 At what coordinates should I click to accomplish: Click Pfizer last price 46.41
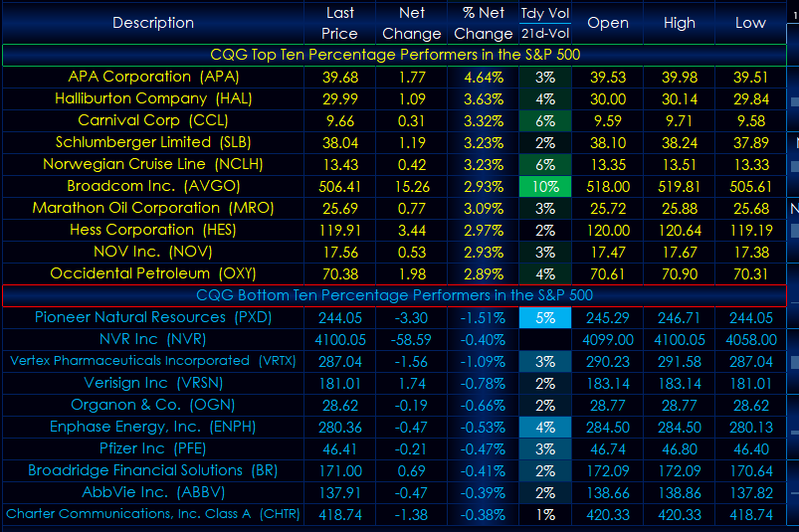[340, 449]
